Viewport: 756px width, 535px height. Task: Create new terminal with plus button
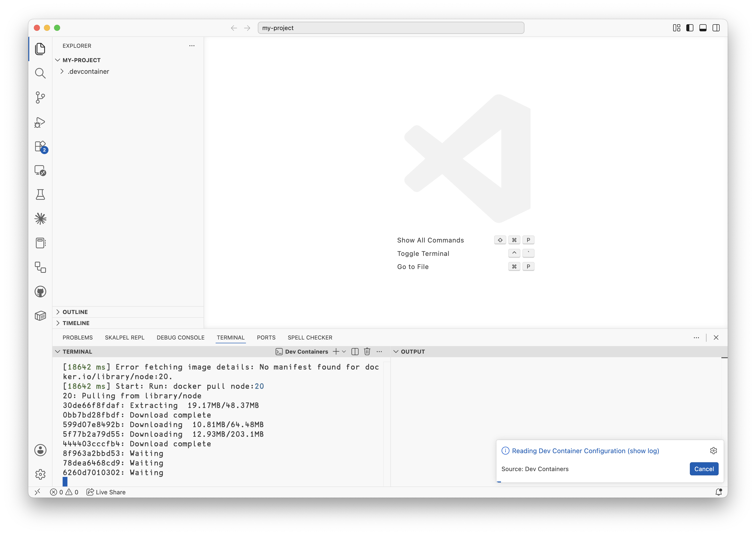(336, 352)
